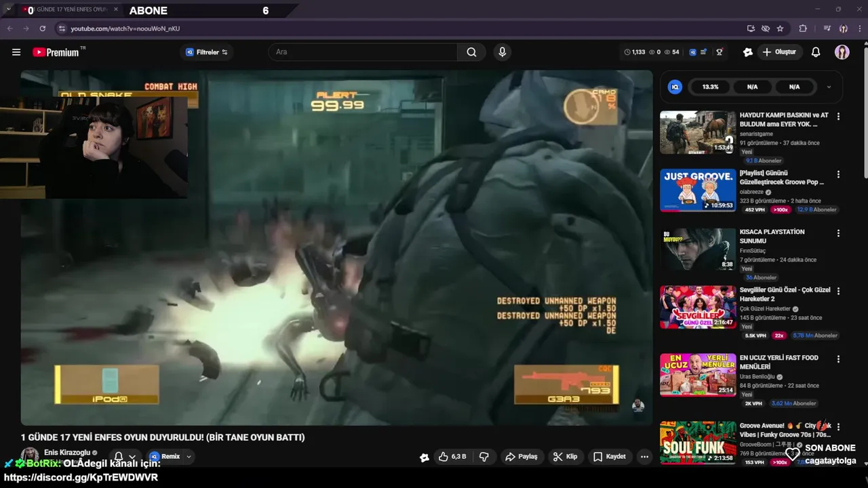Click the Klip button
The height and width of the screenshot is (488, 868).
(565, 457)
